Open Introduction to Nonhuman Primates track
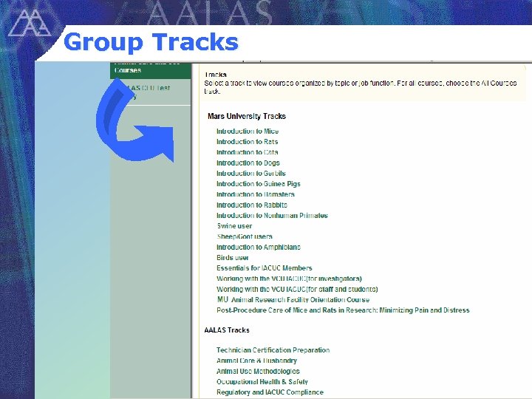Screen dimensions: 532x399 pyautogui.click(x=272, y=216)
